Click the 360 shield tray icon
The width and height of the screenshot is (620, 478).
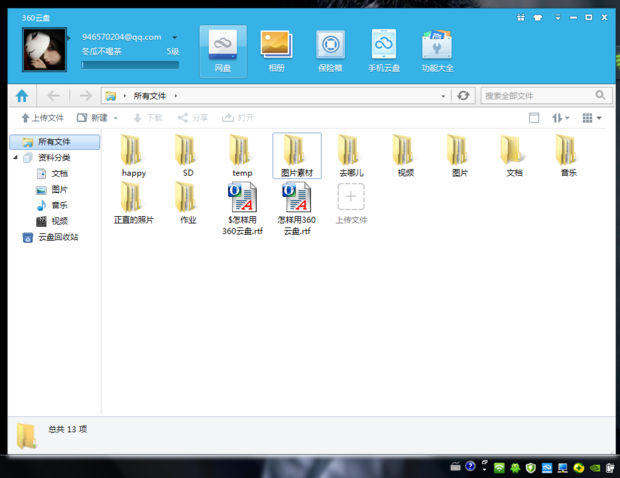531,468
